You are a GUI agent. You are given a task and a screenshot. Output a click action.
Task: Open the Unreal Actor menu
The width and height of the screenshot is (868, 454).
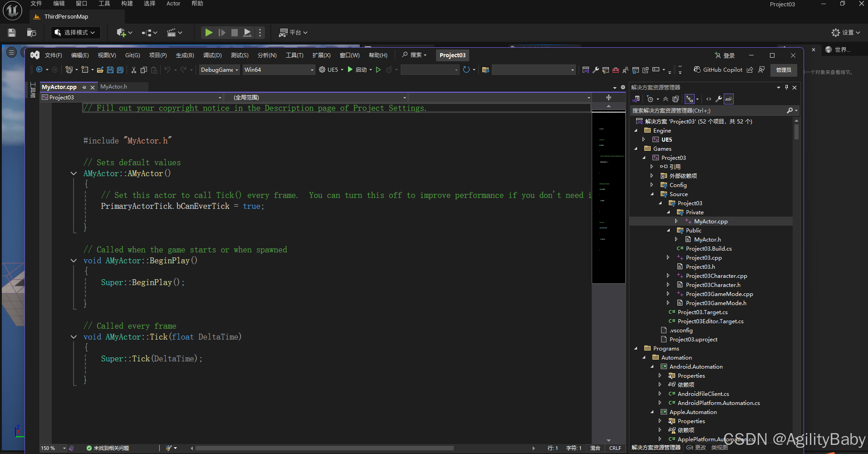click(x=173, y=4)
